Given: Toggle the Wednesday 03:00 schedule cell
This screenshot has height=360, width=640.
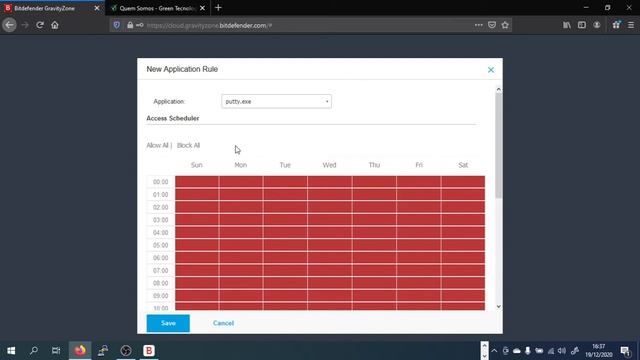Looking at the screenshot, I should [329, 220].
